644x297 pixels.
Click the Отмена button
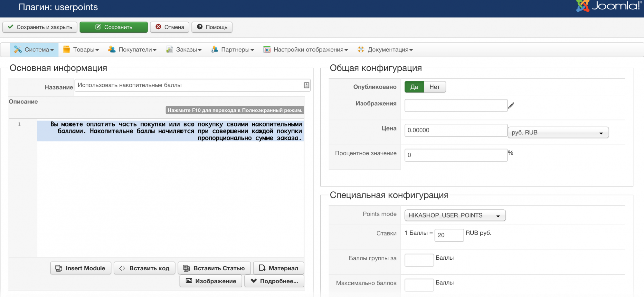170,27
